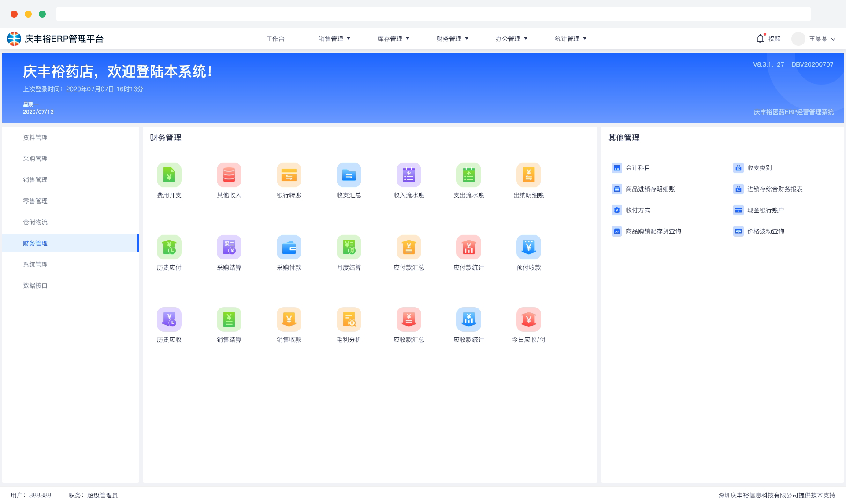Expand the 财务管理 top menu dropdown
Image resolution: width=846 pixels, height=504 pixels.
(x=453, y=39)
